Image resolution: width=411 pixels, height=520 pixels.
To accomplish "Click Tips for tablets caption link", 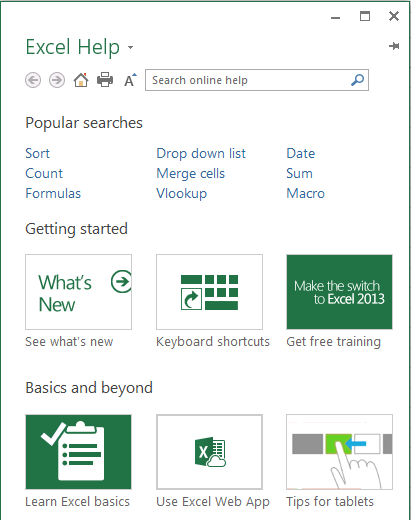I will click(330, 502).
